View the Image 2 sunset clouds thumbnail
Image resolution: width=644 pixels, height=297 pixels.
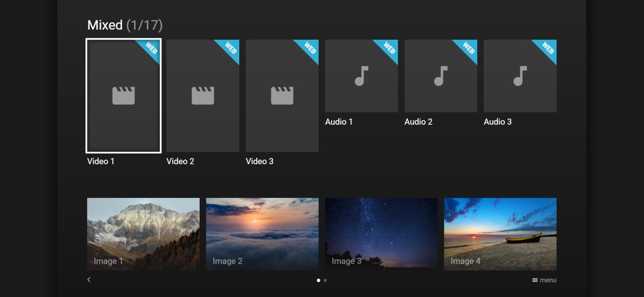tap(262, 234)
